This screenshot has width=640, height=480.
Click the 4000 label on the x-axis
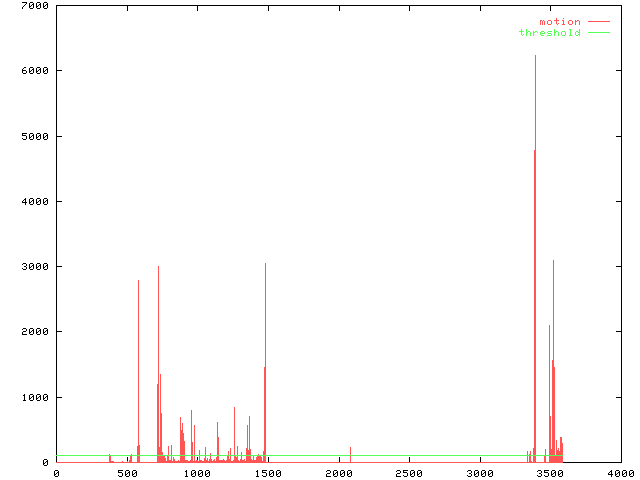click(x=620, y=473)
